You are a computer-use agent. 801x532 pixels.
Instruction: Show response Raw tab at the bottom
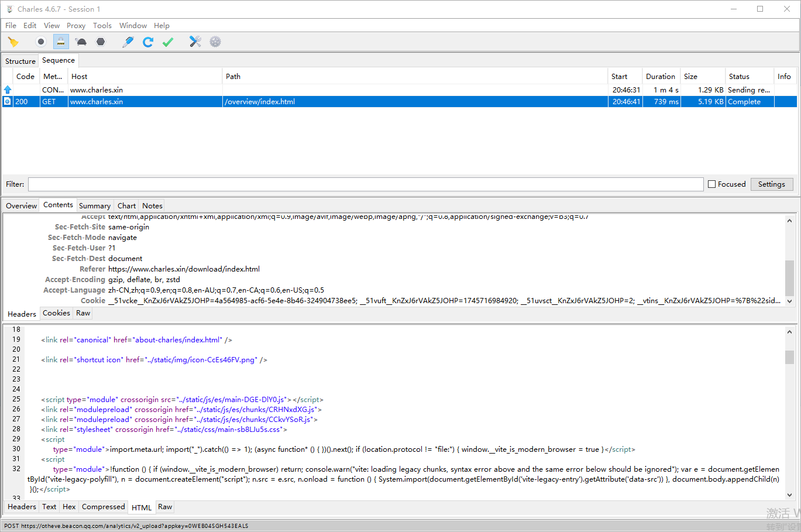165,507
